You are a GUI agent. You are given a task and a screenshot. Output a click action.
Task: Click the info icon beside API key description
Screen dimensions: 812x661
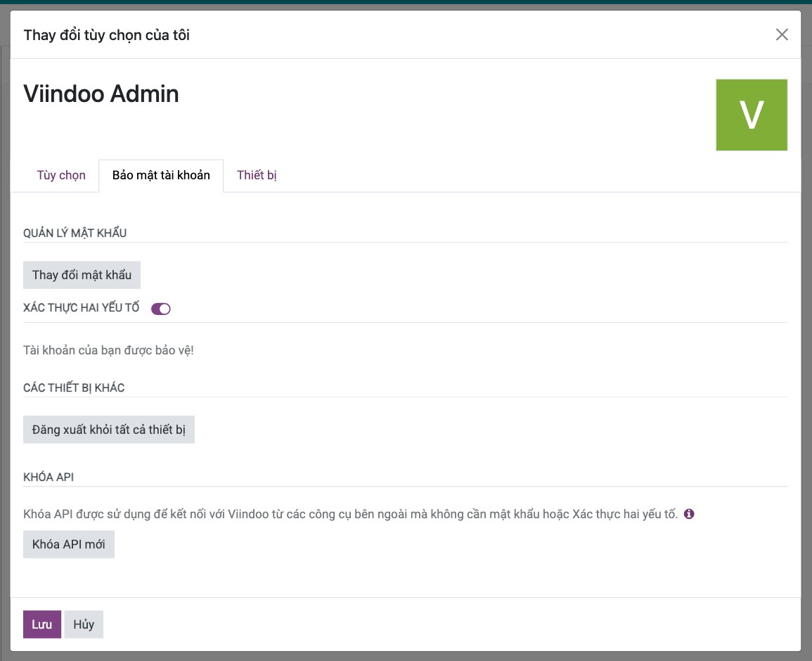[689, 514]
